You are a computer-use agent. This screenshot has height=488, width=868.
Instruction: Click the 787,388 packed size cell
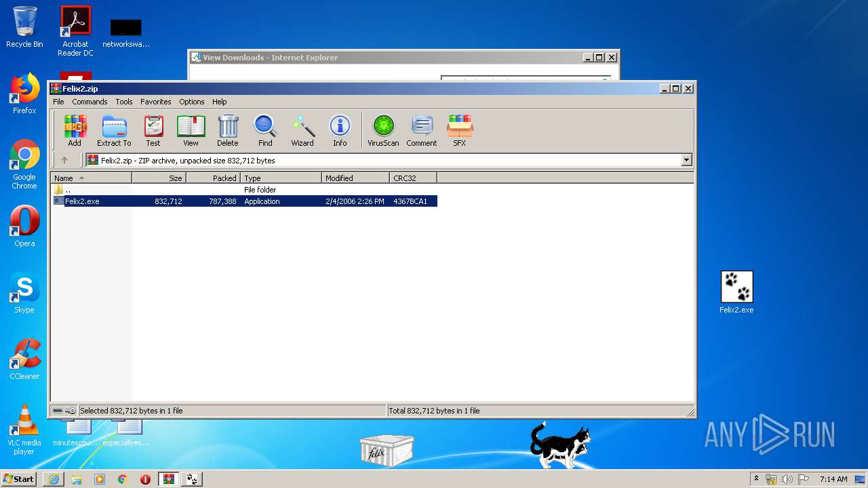pyautogui.click(x=222, y=201)
